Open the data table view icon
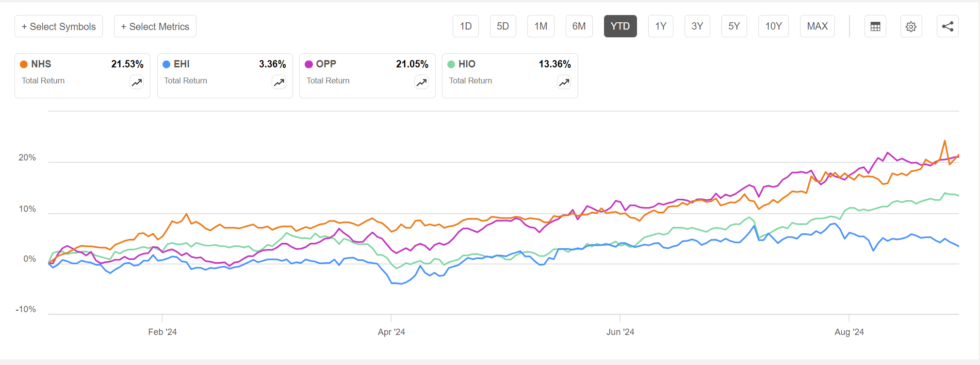 click(x=875, y=27)
